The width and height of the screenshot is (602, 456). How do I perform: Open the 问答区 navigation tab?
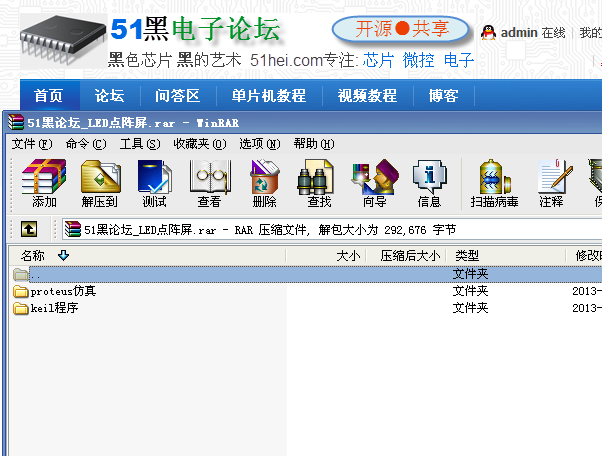pyautogui.click(x=178, y=96)
